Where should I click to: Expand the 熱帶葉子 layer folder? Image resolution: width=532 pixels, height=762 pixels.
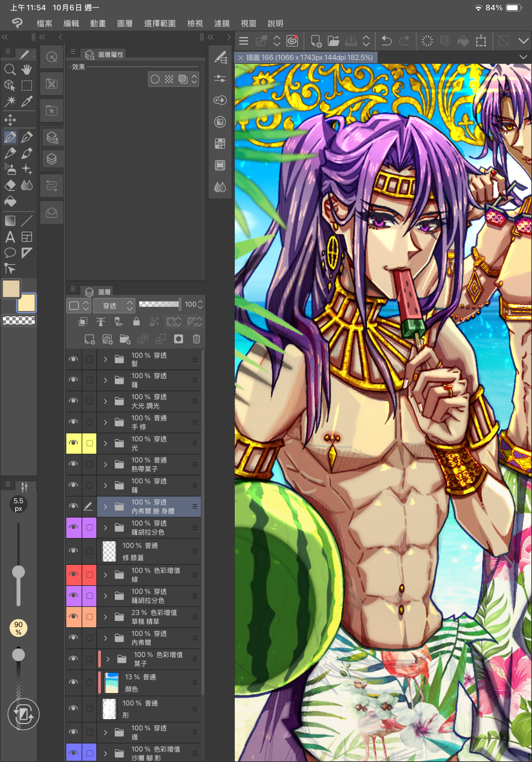(106, 464)
